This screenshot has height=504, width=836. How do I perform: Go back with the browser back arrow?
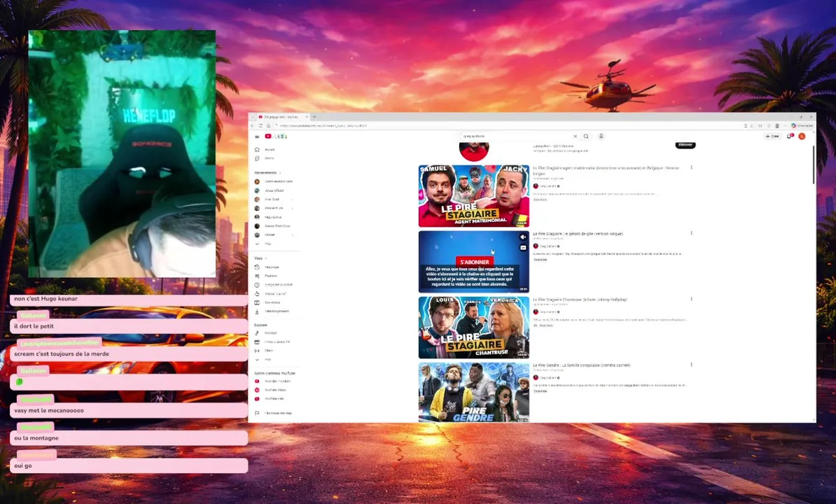253,126
